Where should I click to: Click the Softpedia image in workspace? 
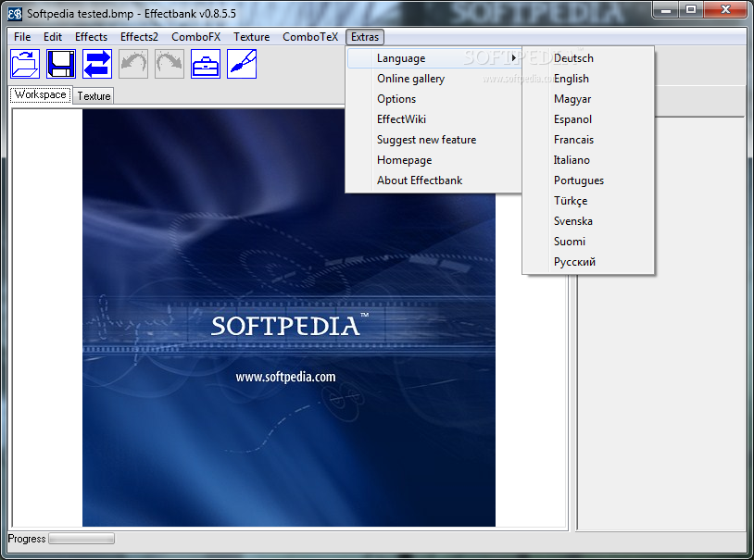288,317
